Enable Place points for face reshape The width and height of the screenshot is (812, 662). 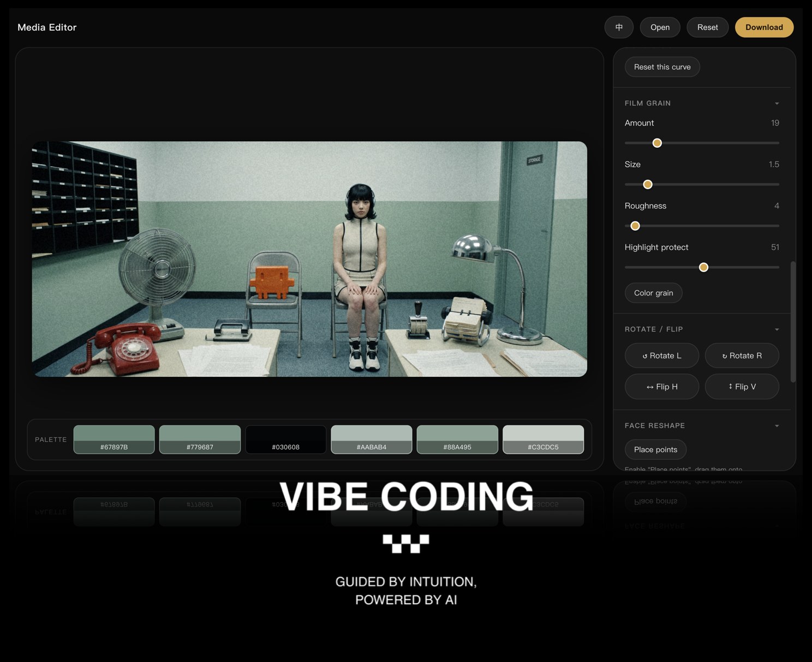(655, 449)
